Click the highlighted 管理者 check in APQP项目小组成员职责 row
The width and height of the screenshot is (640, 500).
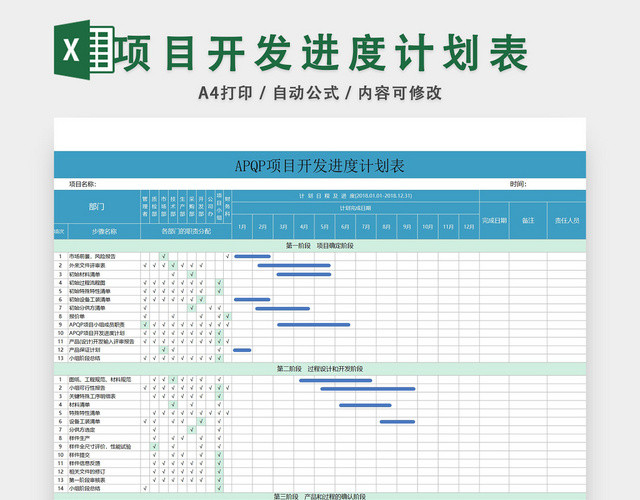(145, 324)
